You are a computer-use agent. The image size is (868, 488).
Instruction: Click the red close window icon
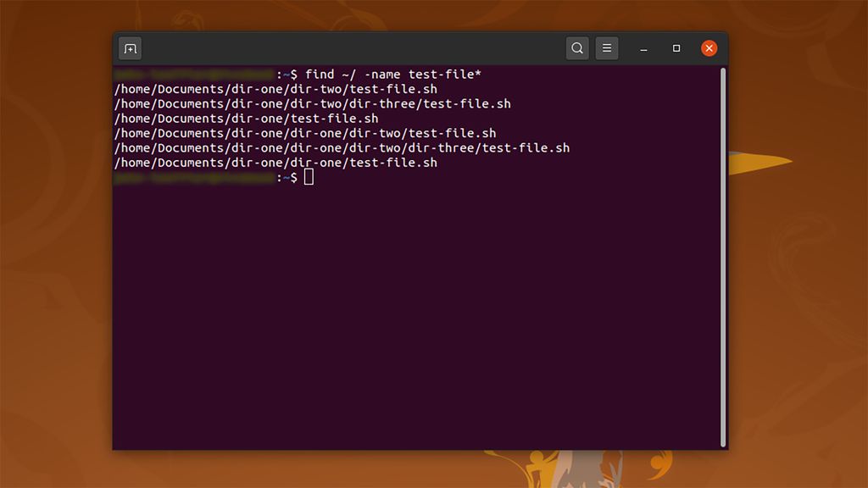(x=709, y=48)
